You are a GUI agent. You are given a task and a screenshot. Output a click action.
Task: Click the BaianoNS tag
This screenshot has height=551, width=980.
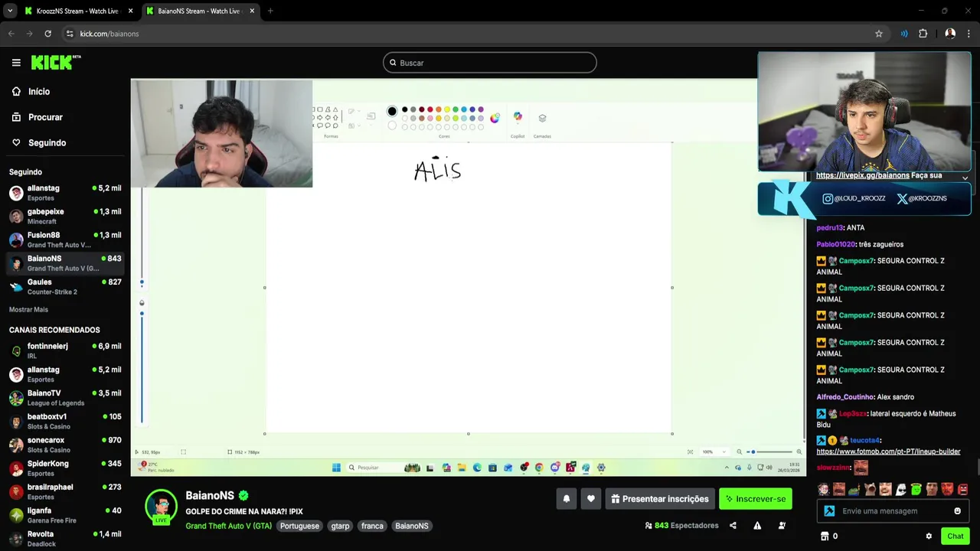pyautogui.click(x=412, y=526)
